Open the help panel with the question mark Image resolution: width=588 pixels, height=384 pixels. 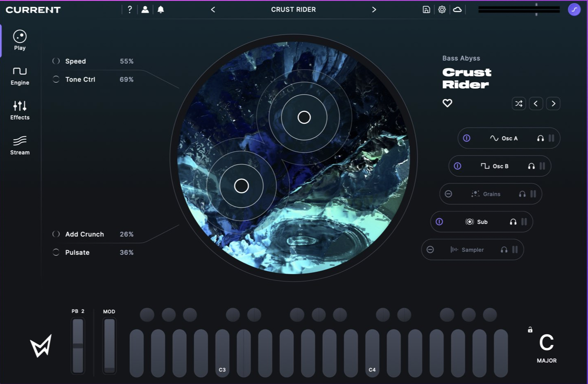pos(130,9)
